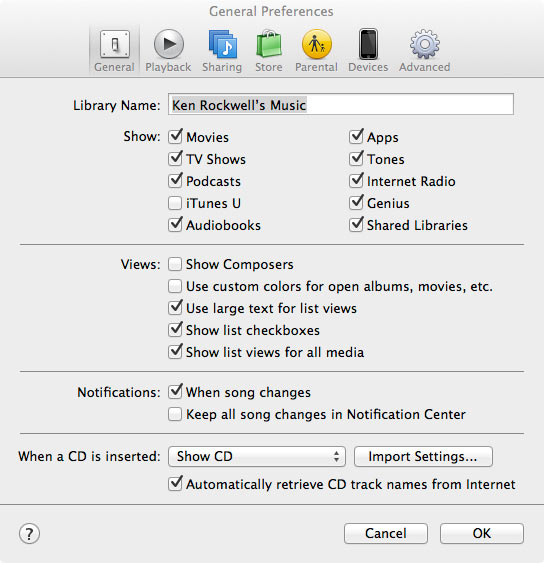Uncheck the TV Shows checkbox

175,159
